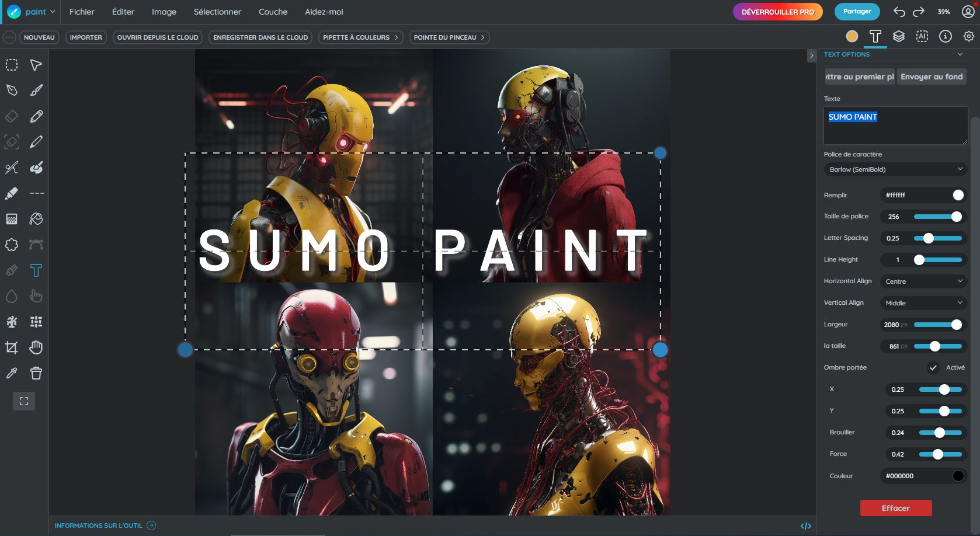
Task: Click the Taille de police value field
Action: (x=894, y=217)
